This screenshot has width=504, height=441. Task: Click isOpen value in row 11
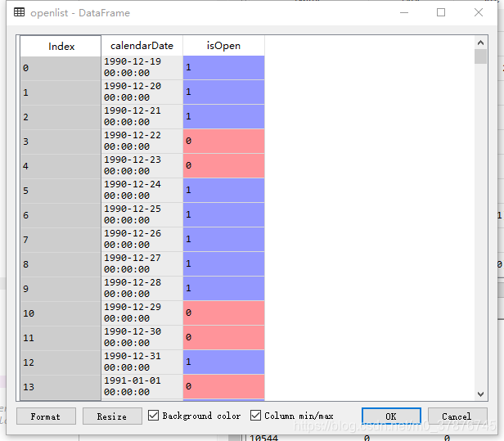[x=223, y=337]
